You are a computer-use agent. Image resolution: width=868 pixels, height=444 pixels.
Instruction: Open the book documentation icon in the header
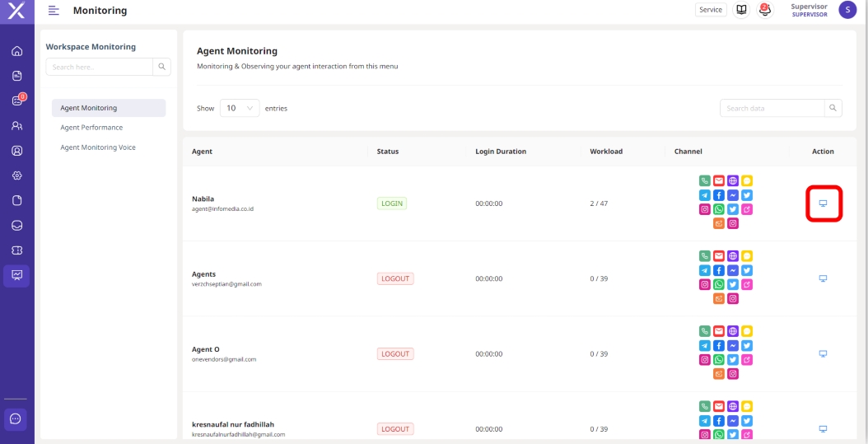click(741, 10)
